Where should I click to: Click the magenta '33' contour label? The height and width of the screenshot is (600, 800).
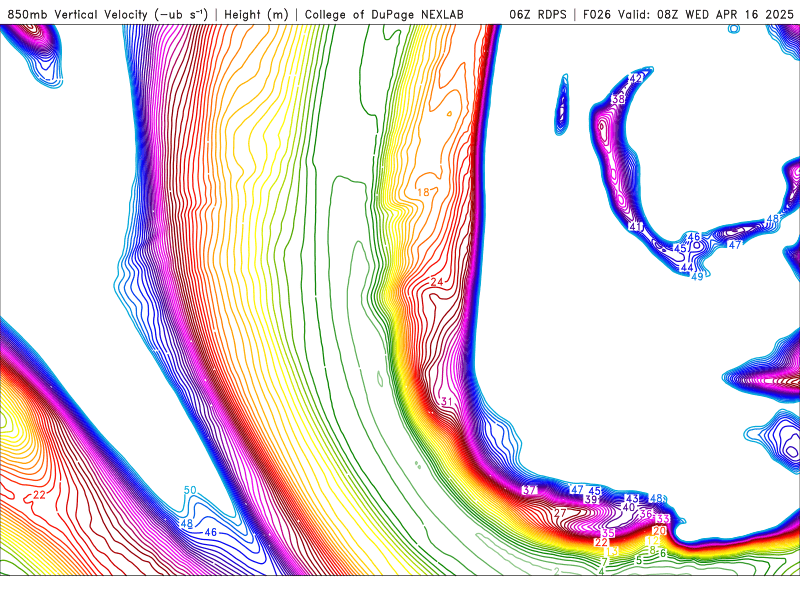point(662,519)
